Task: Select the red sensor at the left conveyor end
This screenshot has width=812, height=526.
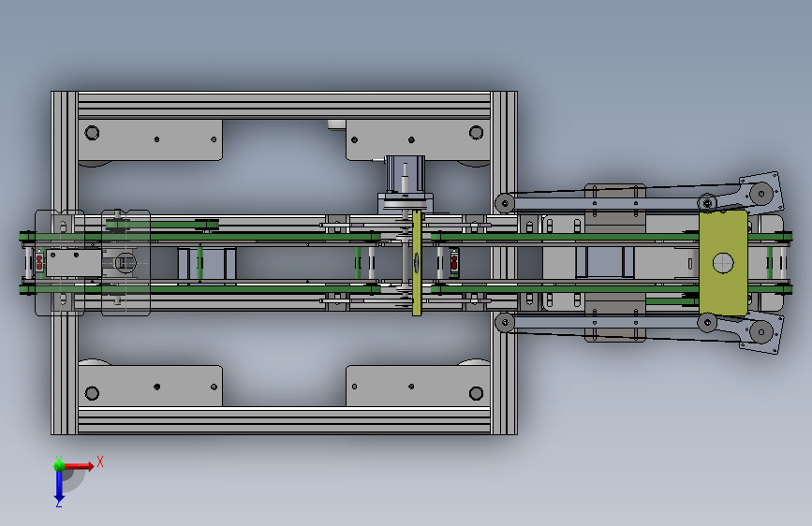Action: [x=40, y=262]
